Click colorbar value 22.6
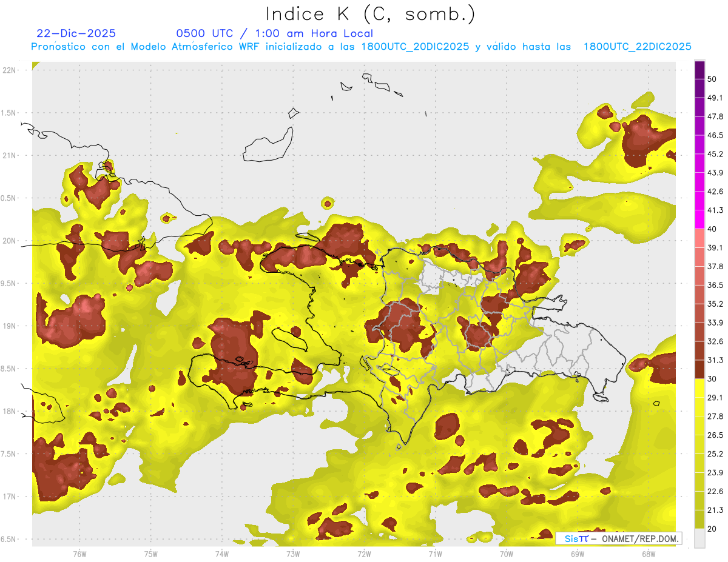The height and width of the screenshot is (562, 728). coord(715,492)
